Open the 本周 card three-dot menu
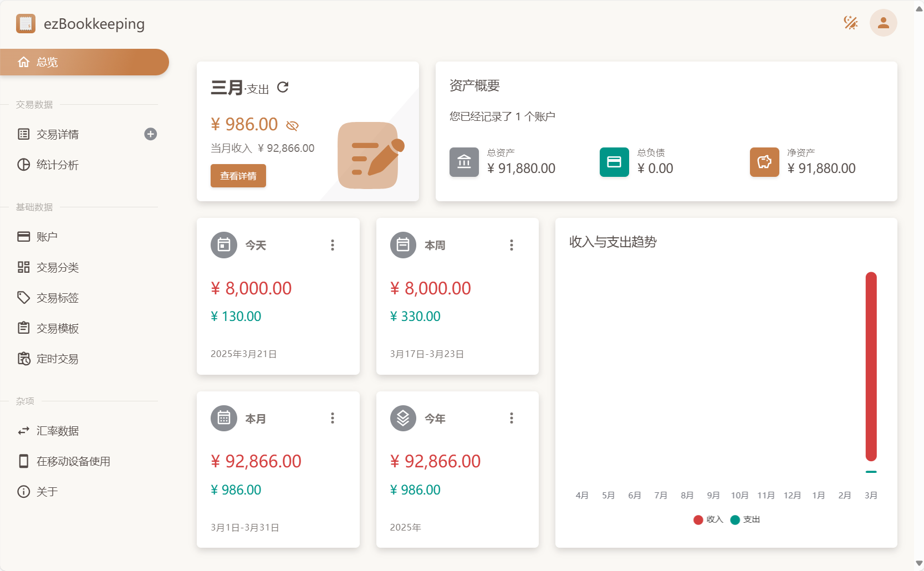This screenshot has height=571, width=924. pyautogui.click(x=512, y=245)
